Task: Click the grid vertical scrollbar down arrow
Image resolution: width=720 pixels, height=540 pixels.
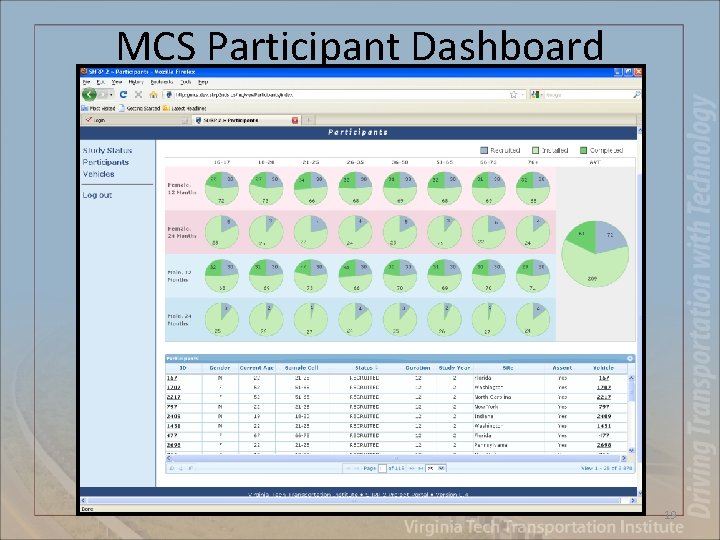Action: point(631,451)
